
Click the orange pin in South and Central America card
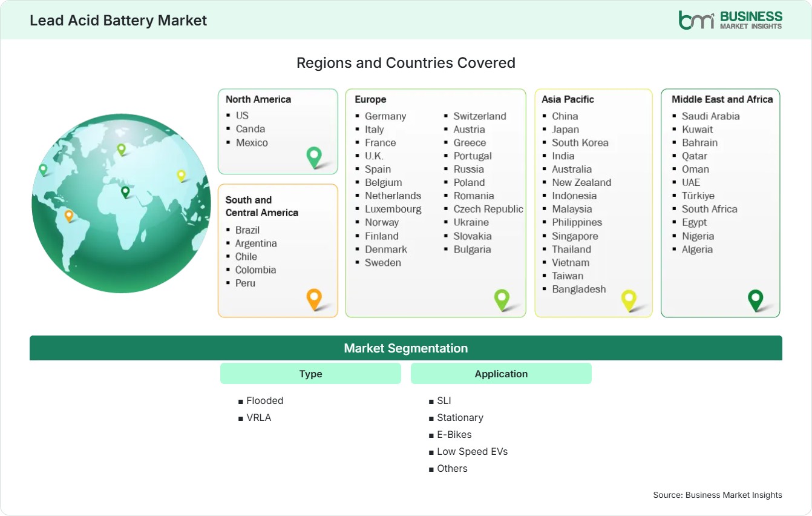click(313, 299)
